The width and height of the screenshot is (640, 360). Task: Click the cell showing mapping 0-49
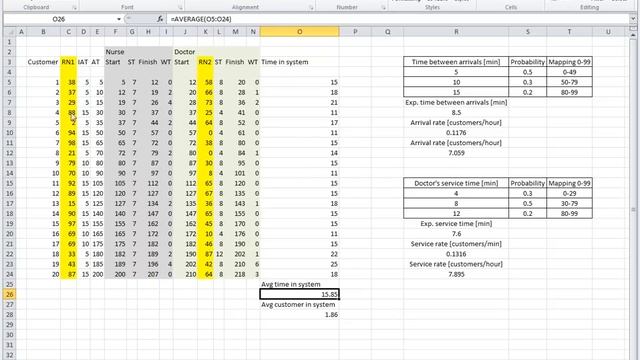[x=569, y=72]
